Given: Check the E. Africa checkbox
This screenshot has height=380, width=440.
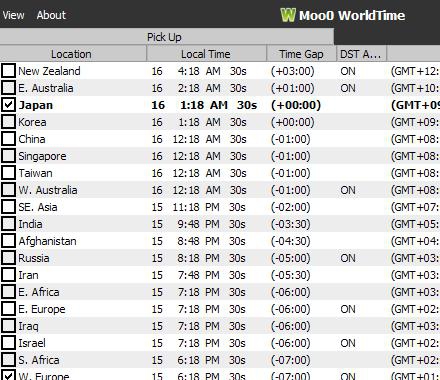Looking at the screenshot, I should point(8,292).
